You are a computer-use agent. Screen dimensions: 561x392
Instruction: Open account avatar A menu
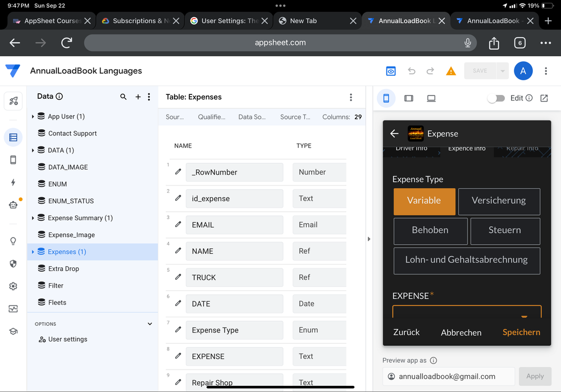pos(523,71)
